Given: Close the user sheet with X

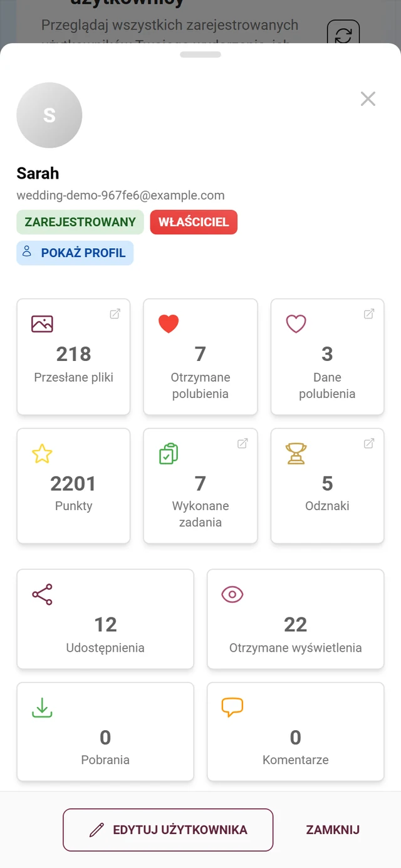Looking at the screenshot, I should point(368,98).
